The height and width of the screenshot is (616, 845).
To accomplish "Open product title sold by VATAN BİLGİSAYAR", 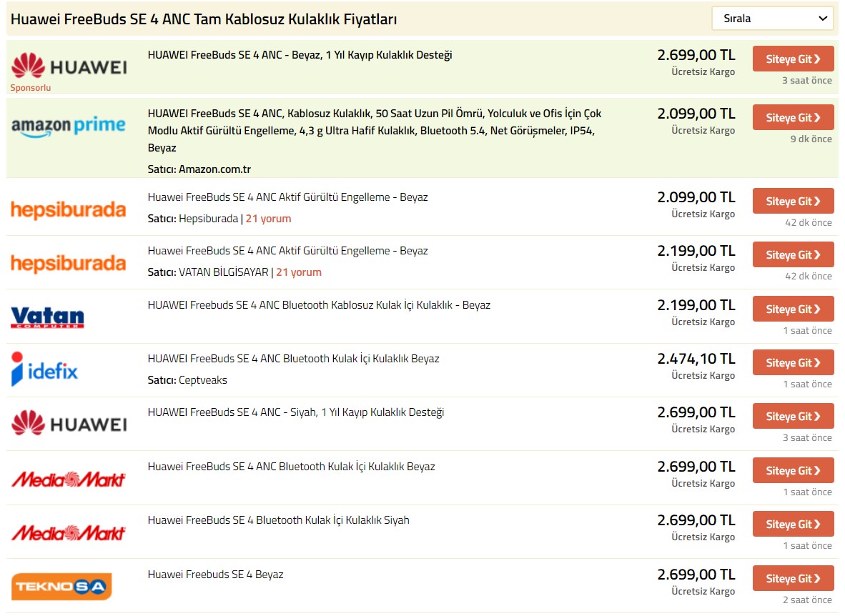I will click(288, 251).
